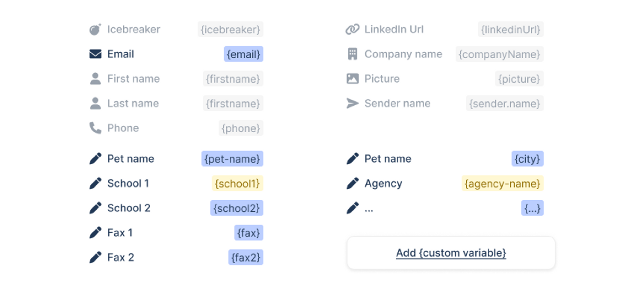
Task: Click the LinkedIn Url chain icon
Action: (353, 29)
